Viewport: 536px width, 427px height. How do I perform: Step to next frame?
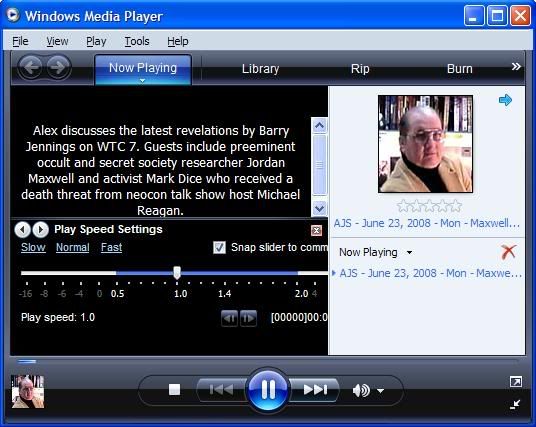coord(248,319)
